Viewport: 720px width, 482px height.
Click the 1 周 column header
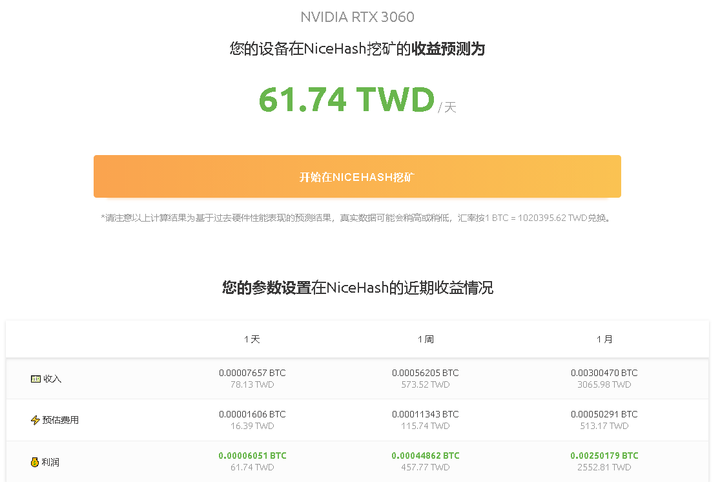tap(425, 339)
